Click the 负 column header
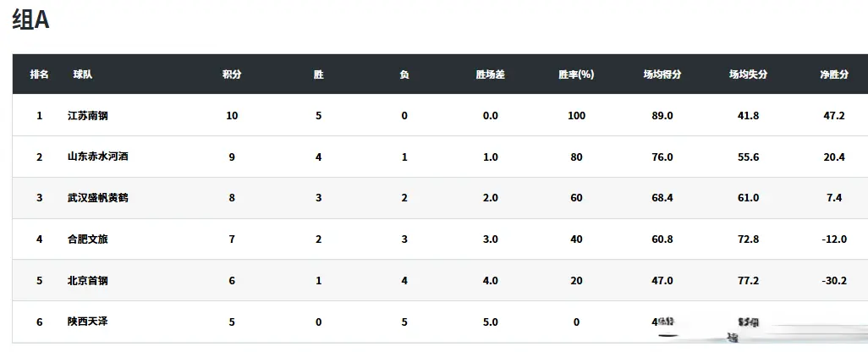The width and height of the screenshot is (868, 352). 404,74
